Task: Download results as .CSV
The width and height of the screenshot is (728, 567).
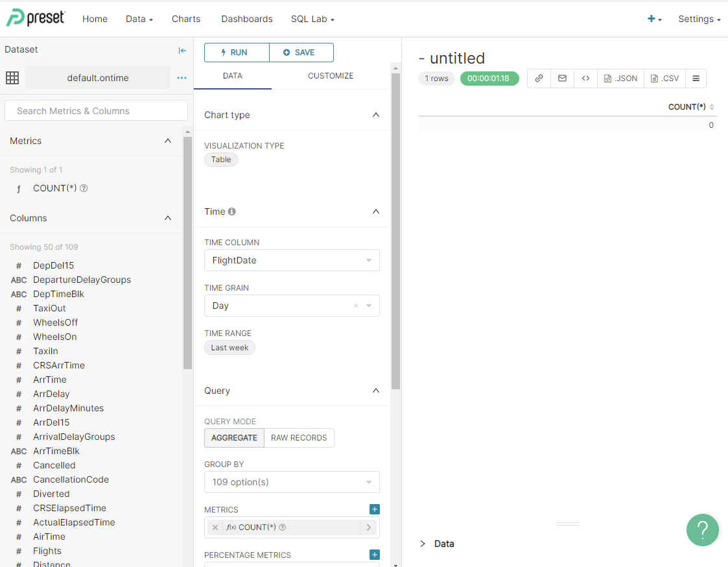Action: coord(665,78)
